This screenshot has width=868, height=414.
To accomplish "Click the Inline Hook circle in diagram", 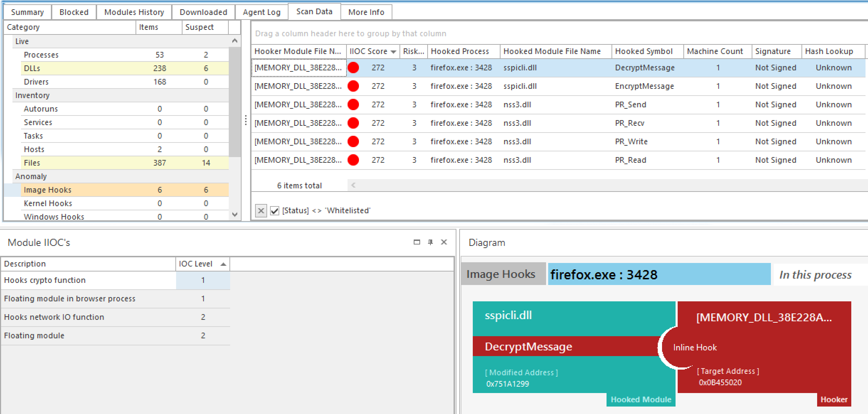I will [x=687, y=348].
